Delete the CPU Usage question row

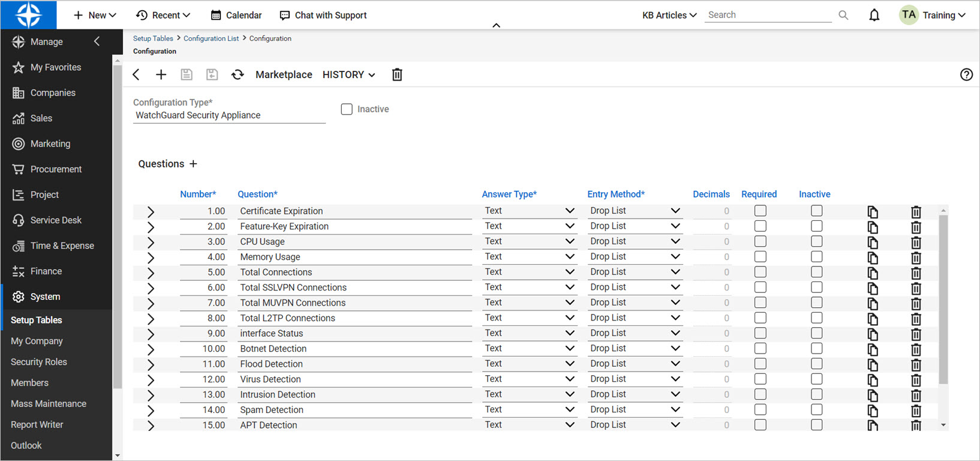click(916, 243)
